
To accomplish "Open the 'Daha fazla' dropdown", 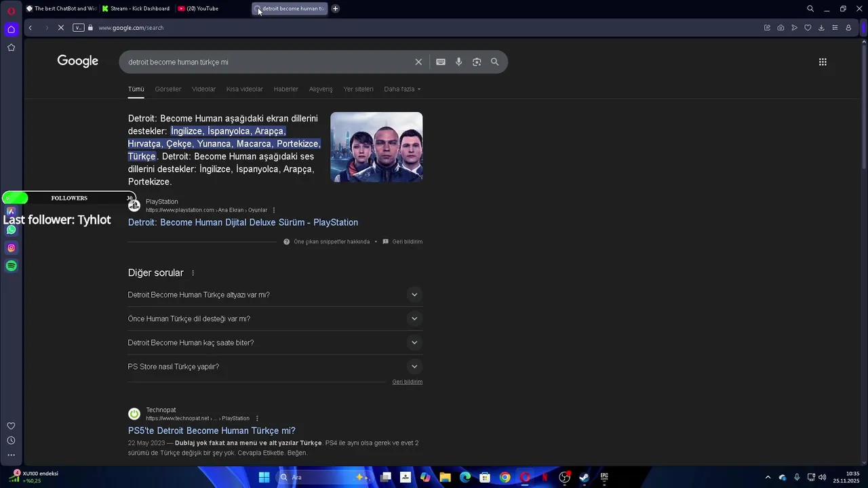I will coord(402,89).
